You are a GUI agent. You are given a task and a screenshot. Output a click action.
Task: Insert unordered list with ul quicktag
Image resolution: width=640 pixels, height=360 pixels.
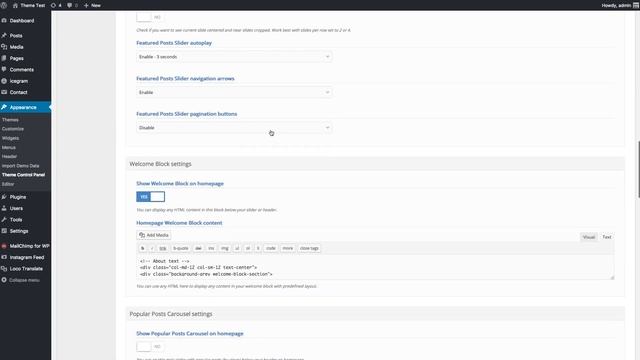click(237, 248)
